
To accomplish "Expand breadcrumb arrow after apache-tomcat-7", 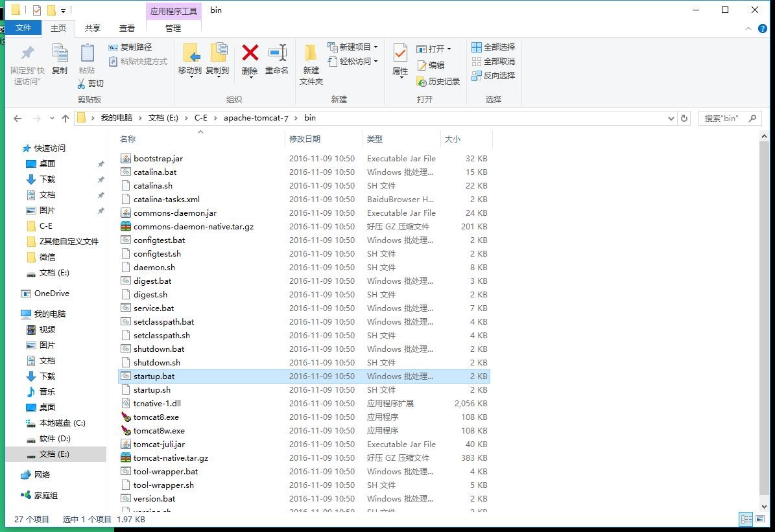I will tap(296, 118).
